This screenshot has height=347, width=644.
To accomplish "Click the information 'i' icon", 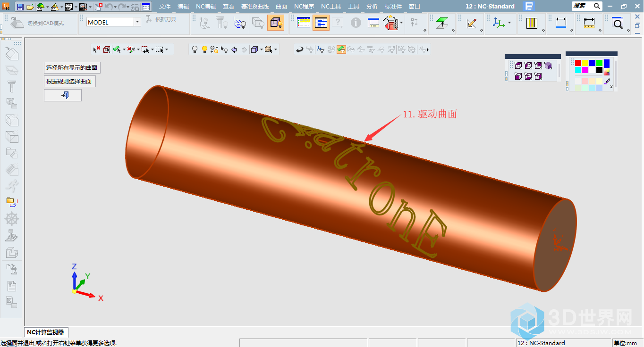I will coord(356,23).
